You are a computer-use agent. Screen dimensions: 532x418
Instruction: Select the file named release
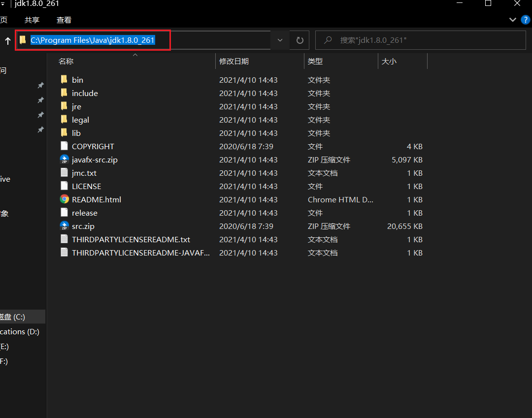click(85, 213)
